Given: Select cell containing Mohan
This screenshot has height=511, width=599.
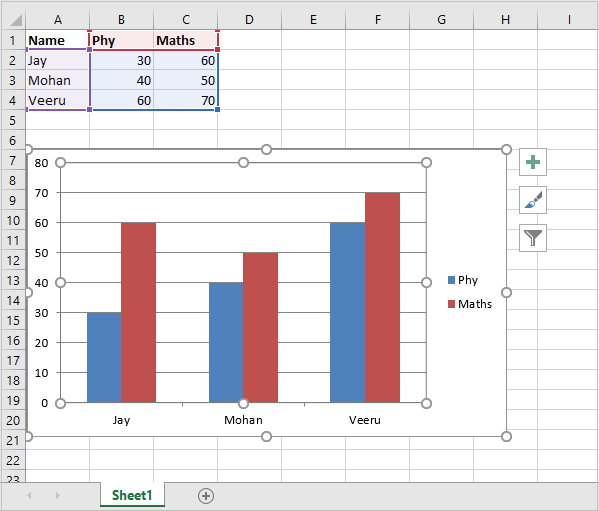Looking at the screenshot, I should pyautogui.click(x=58, y=80).
